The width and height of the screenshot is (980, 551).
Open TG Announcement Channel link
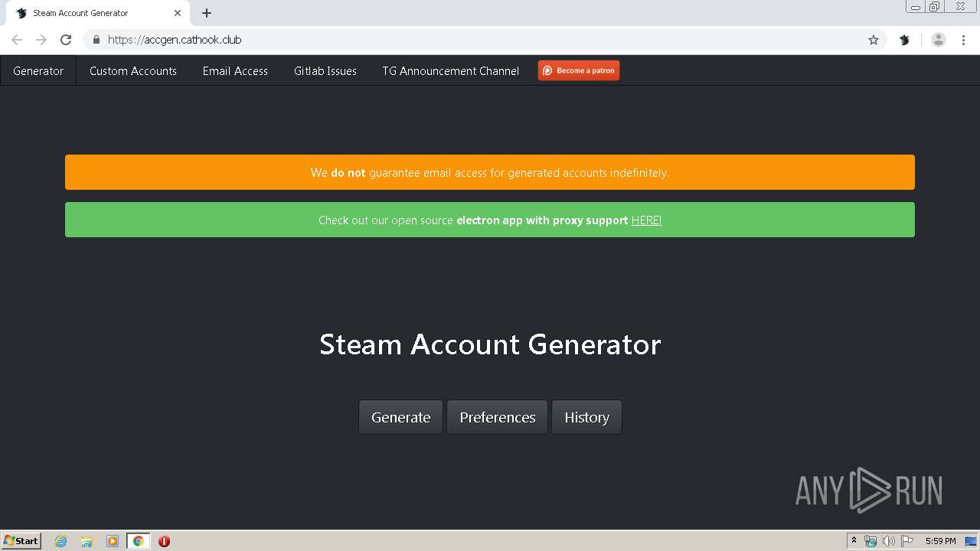point(451,70)
